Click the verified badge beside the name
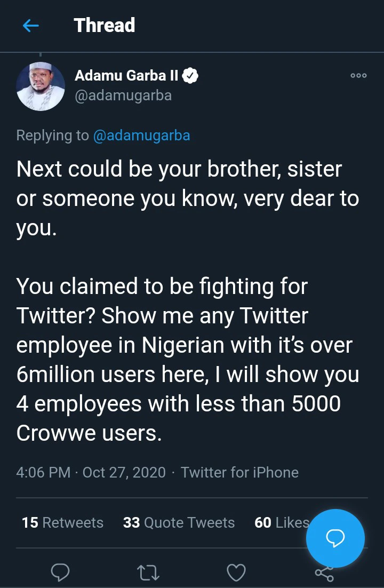The height and width of the screenshot is (588, 384). 190,76
